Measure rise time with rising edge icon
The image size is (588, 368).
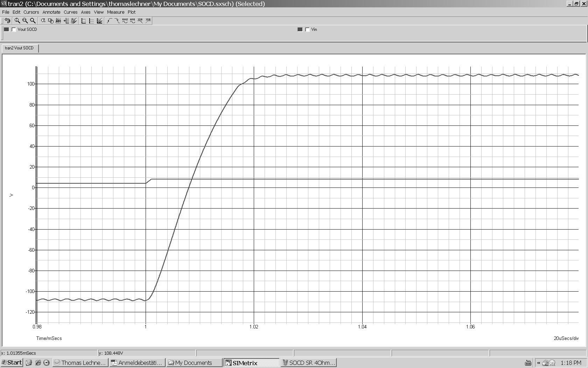109,21
